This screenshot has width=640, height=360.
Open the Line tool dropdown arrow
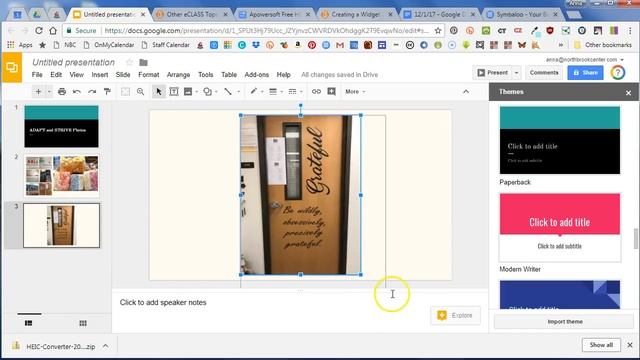point(238,92)
